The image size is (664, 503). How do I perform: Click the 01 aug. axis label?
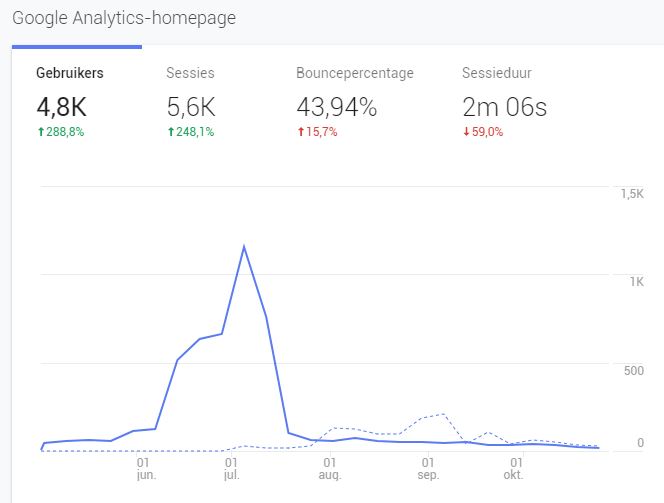330,468
